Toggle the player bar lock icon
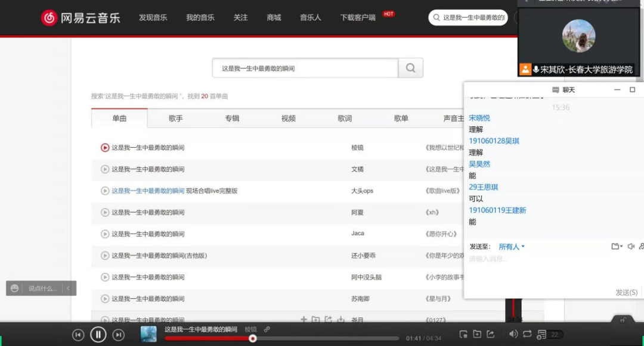 tap(623, 320)
